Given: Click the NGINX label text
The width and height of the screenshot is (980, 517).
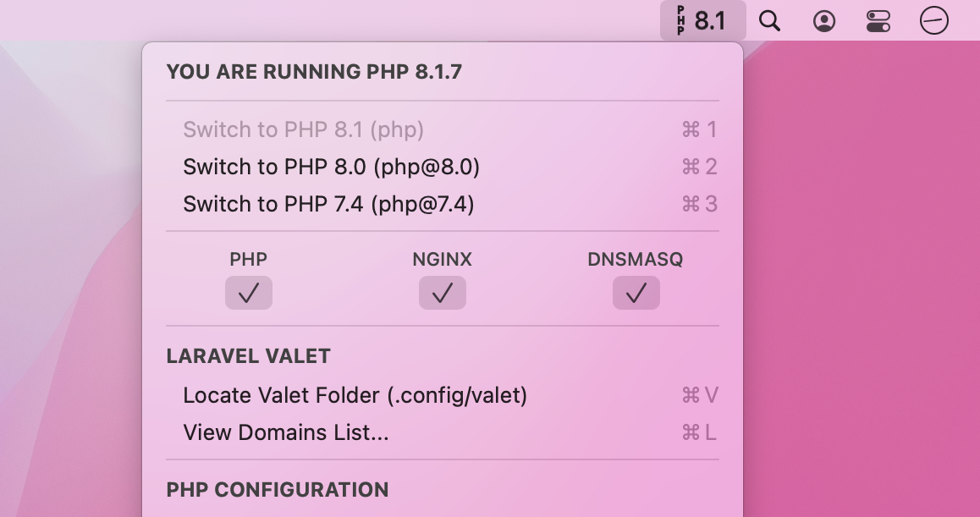Looking at the screenshot, I should pos(442,260).
